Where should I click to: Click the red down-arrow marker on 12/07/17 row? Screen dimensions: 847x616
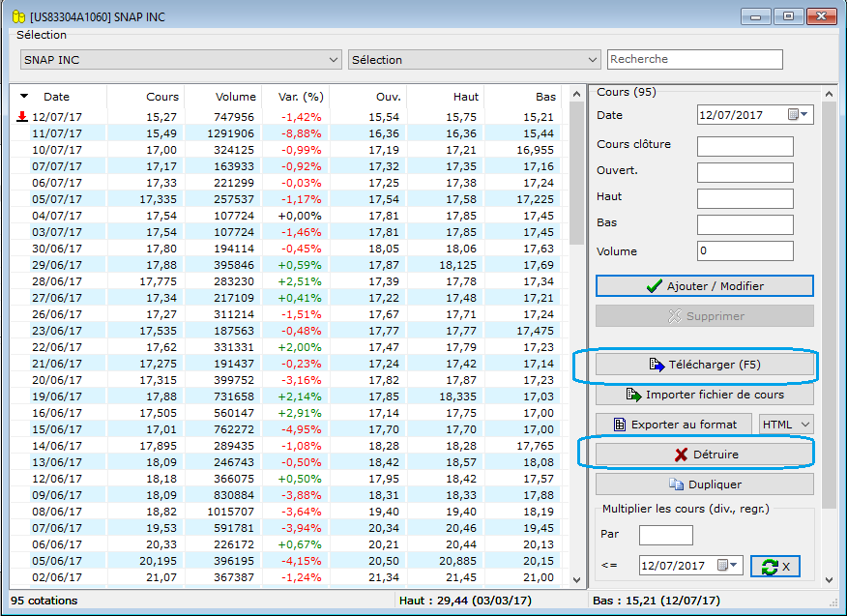pos(22,117)
